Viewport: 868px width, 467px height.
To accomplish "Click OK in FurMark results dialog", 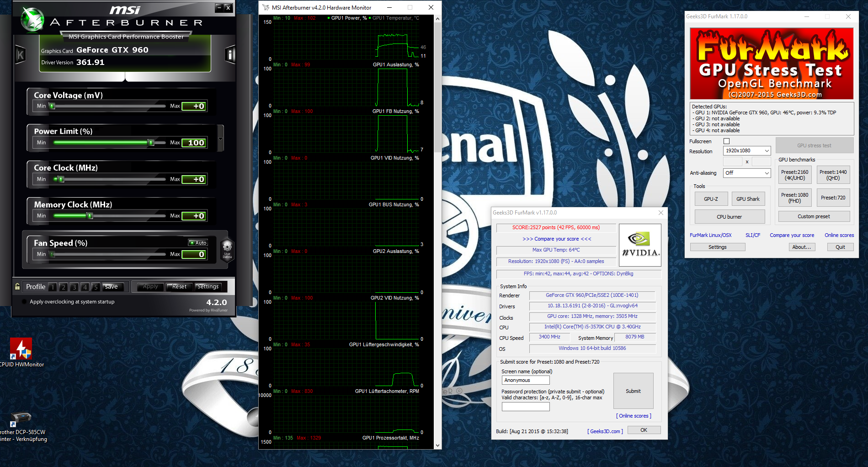I will click(x=644, y=430).
